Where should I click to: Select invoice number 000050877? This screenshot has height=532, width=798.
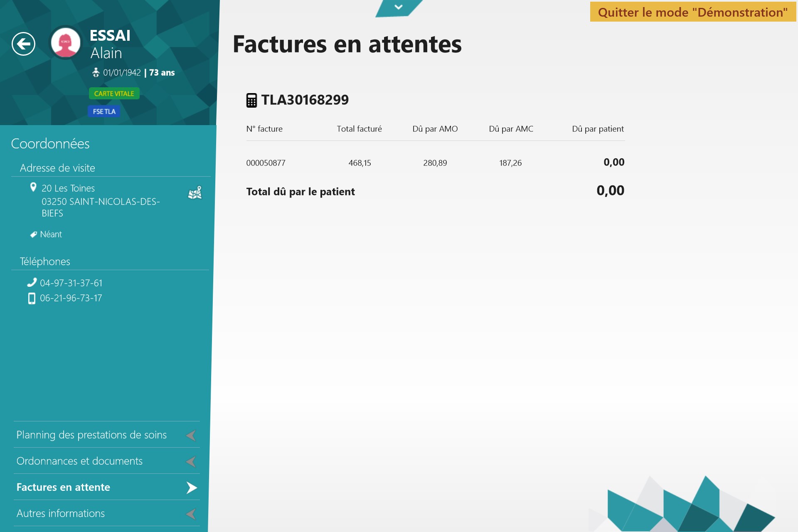click(266, 163)
